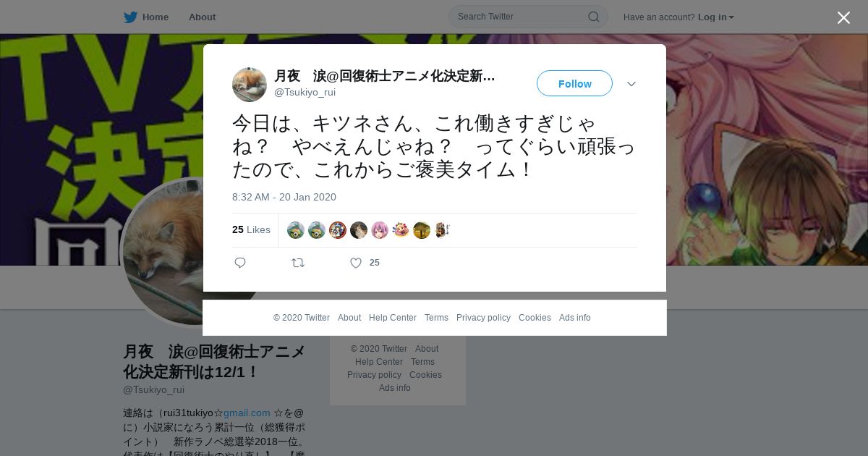Image resolution: width=868 pixels, height=456 pixels.
Task: Open Help Center link in modal footer
Action: 393,318
